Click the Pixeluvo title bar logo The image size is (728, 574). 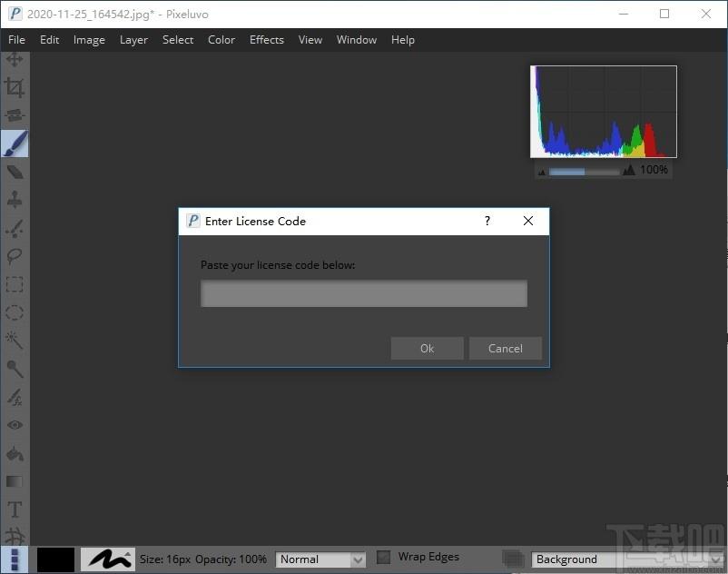tap(15, 14)
